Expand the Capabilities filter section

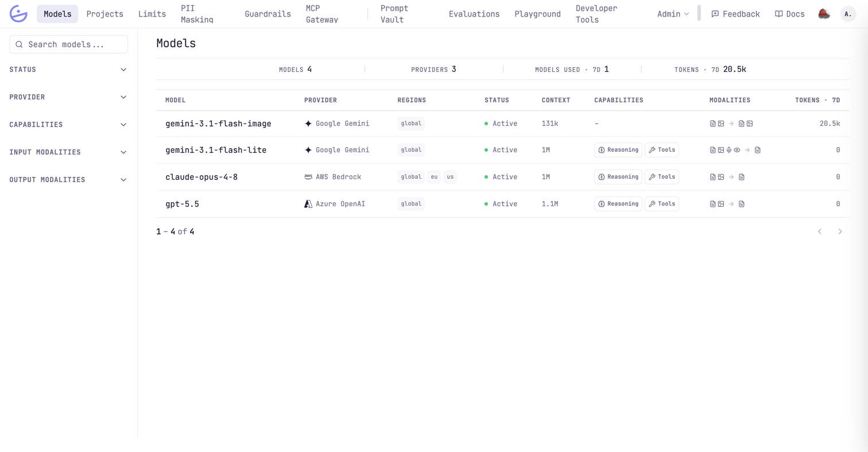click(x=69, y=125)
